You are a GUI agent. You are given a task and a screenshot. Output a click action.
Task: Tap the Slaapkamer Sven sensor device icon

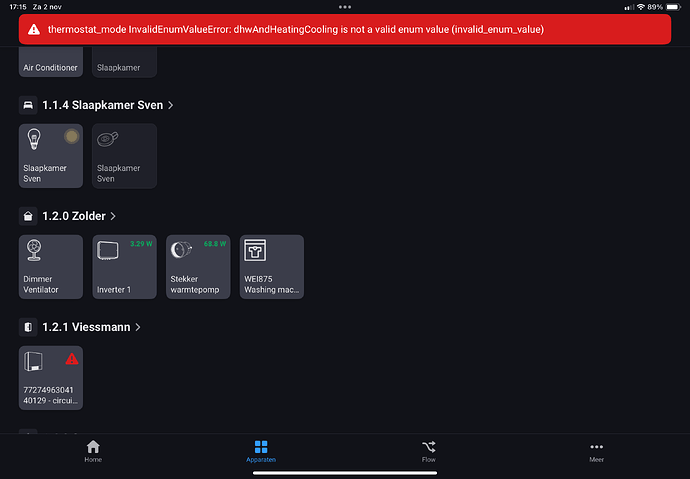108,139
